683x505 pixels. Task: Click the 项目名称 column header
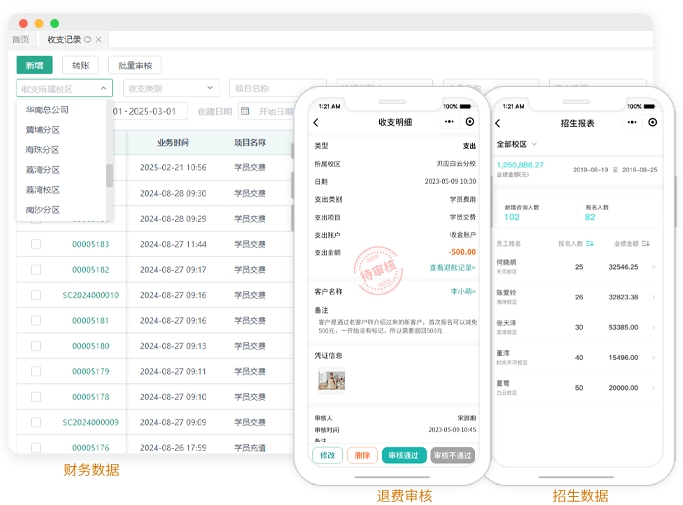point(250,142)
